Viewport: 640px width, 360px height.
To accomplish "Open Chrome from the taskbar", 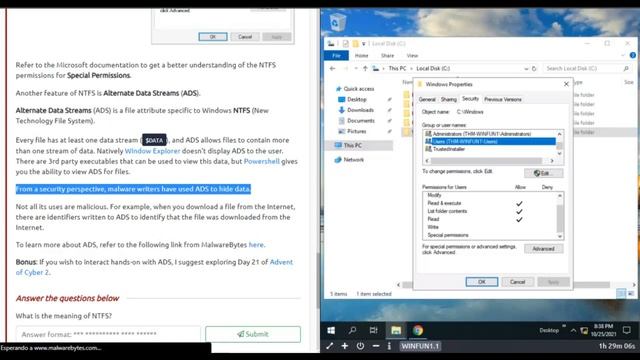I will [x=418, y=330].
